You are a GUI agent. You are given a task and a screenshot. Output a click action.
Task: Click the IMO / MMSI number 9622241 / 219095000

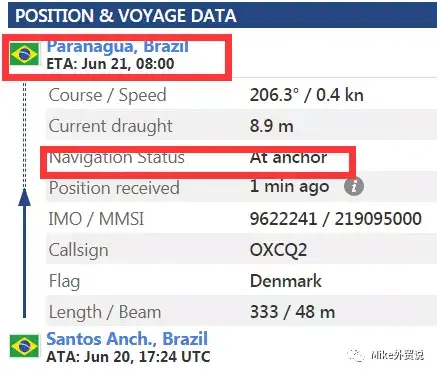tap(336, 219)
